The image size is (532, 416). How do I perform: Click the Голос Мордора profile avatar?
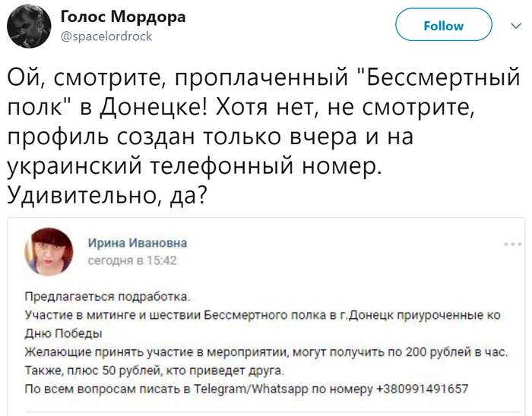(27, 24)
